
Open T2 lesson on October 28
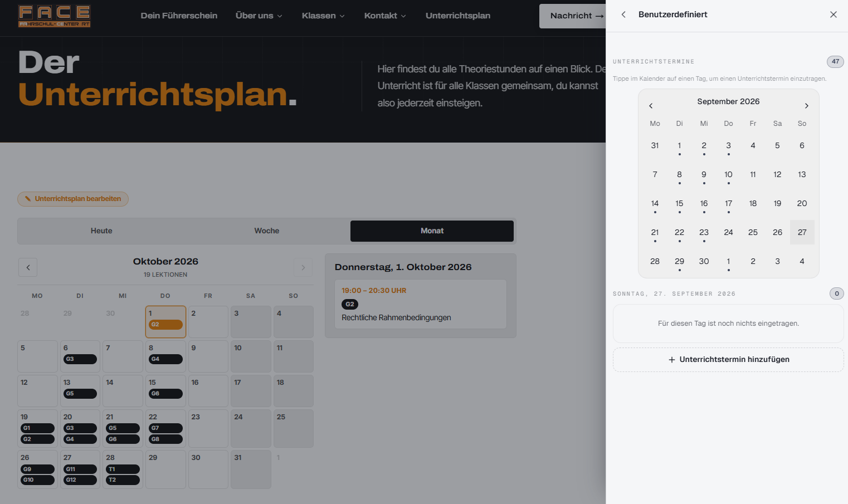click(x=123, y=480)
